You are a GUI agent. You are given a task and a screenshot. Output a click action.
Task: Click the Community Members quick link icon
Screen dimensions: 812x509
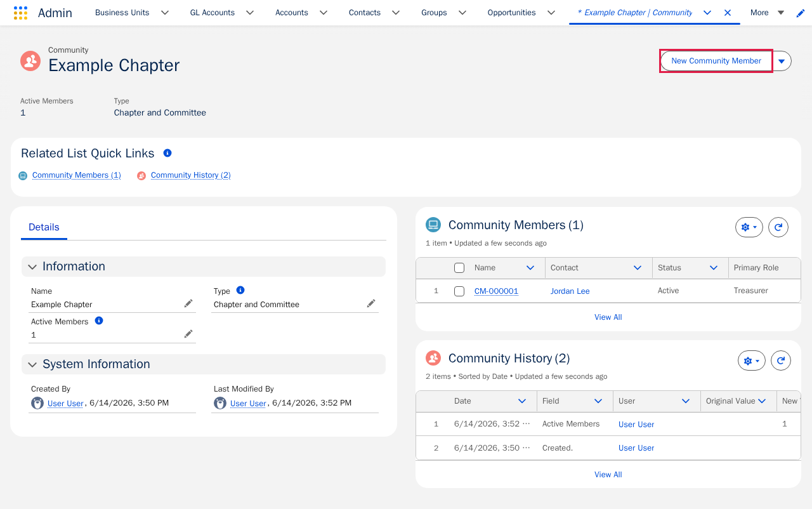click(x=23, y=176)
